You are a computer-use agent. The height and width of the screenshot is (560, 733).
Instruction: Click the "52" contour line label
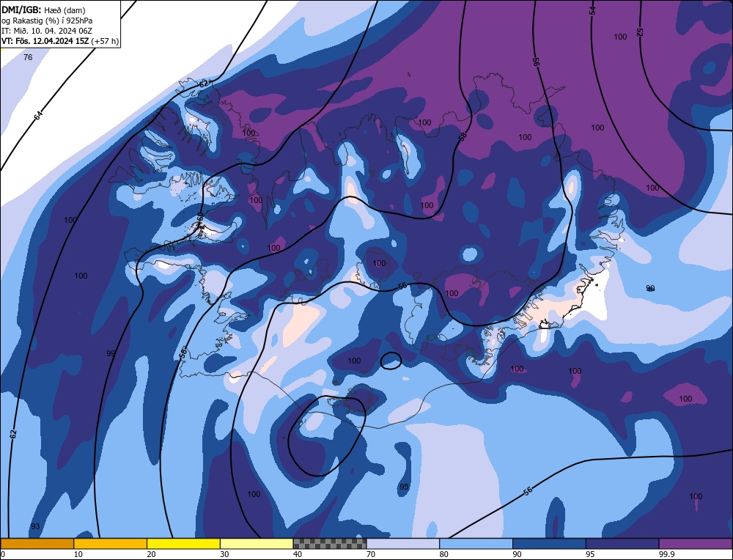(639, 32)
